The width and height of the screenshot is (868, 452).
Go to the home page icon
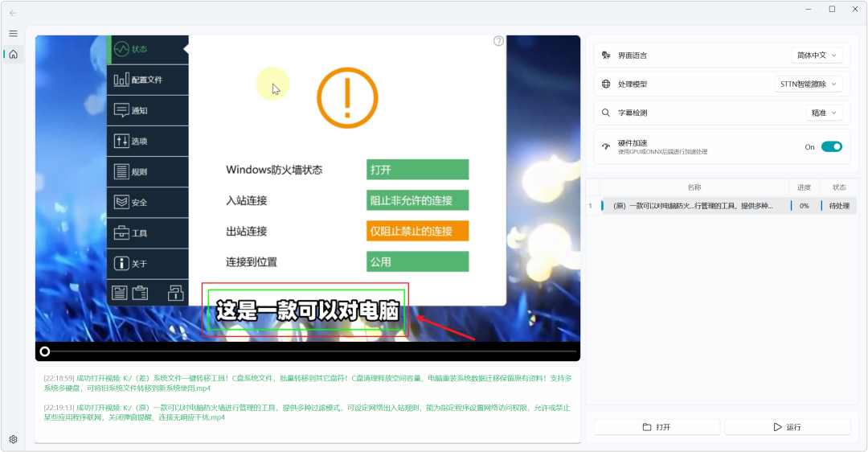pyautogui.click(x=14, y=54)
